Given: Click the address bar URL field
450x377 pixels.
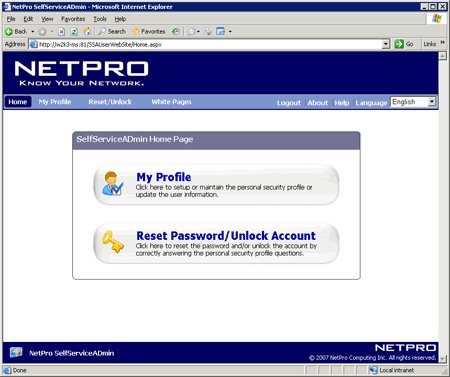Looking at the screenshot, I should pos(210,44).
